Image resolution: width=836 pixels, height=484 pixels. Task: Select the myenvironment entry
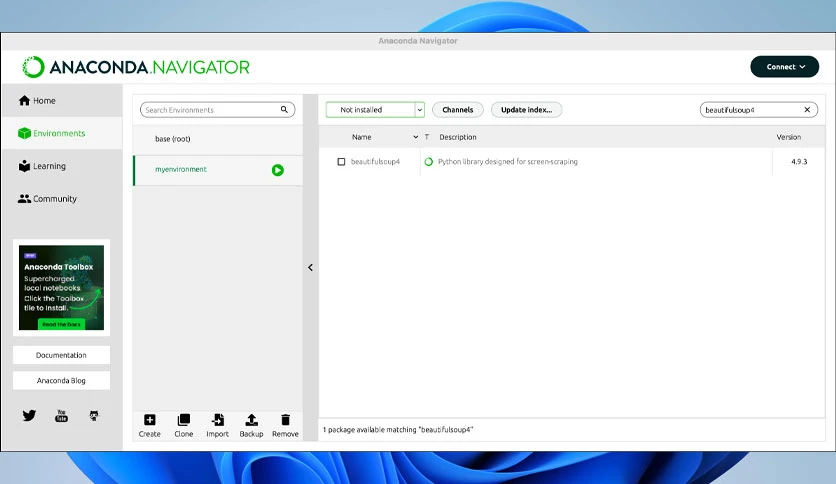[218, 170]
